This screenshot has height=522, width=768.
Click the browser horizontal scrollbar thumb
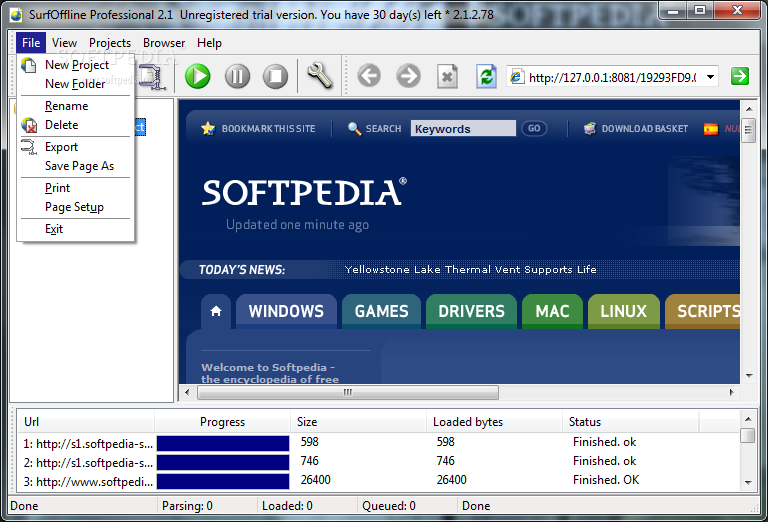click(x=348, y=392)
